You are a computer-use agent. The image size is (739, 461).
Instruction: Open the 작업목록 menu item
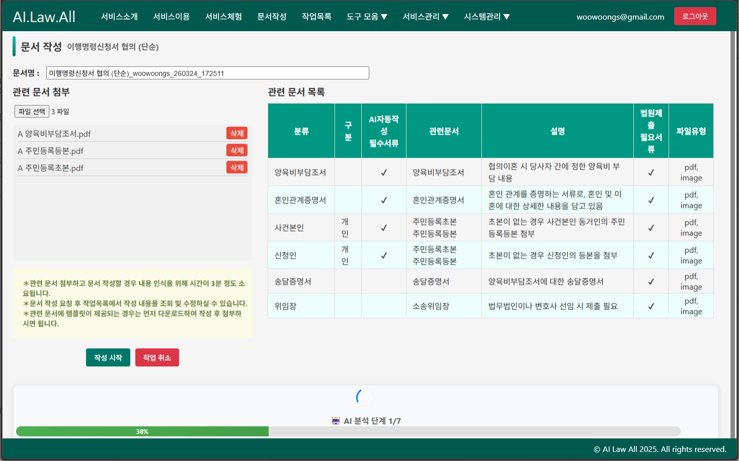coord(317,16)
